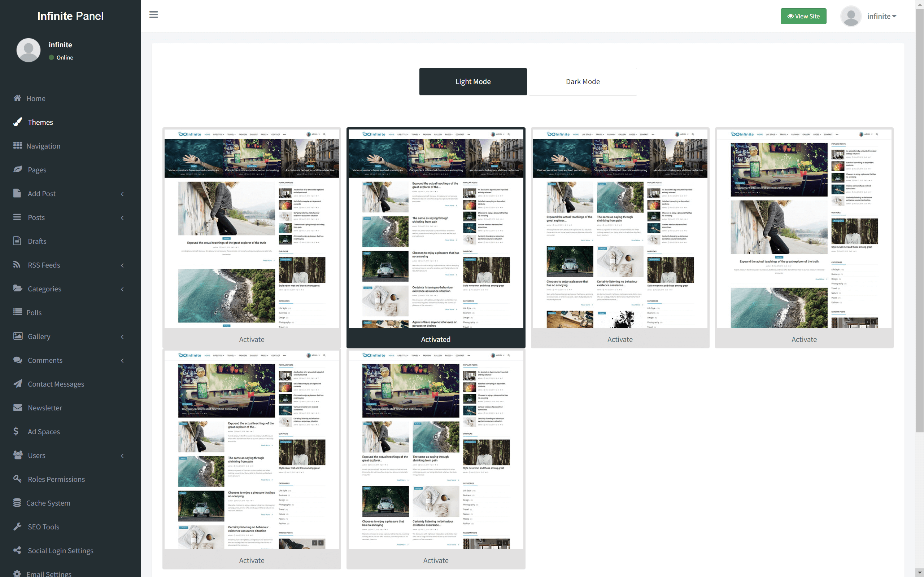924x577 pixels.
Task: Expand the Posts submenu
Action: pos(122,217)
